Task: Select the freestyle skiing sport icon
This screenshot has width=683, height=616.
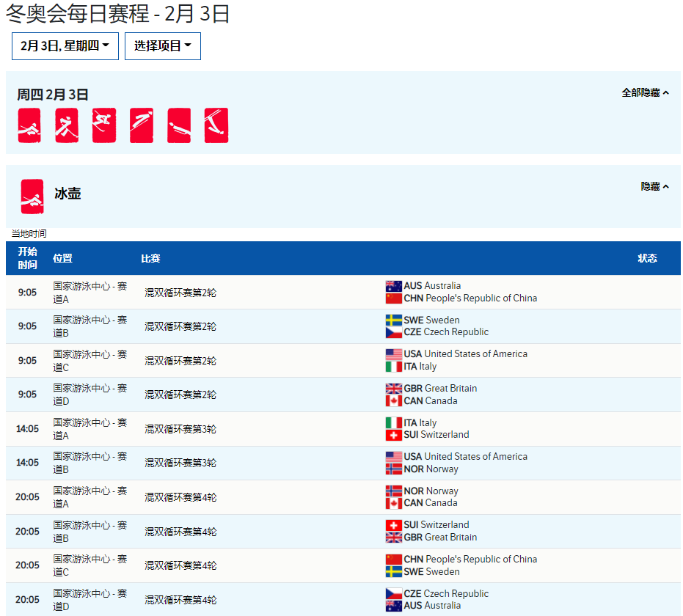Action: point(216,125)
